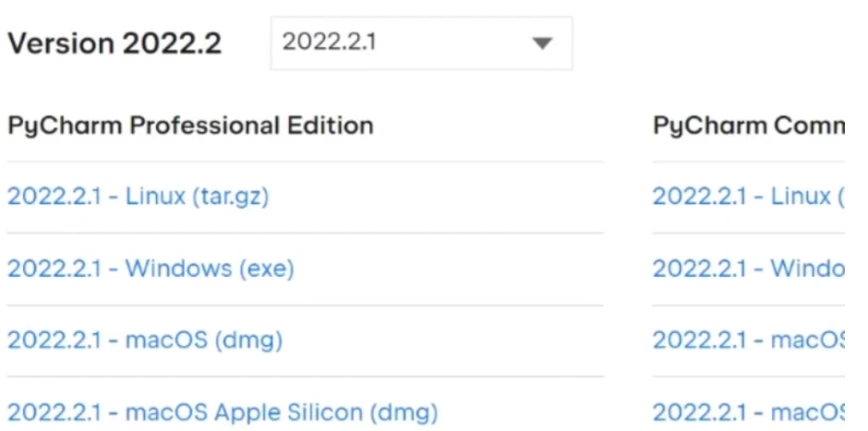Open Community edition bottom macOS link
The height and width of the screenshot is (431, 868).
748,412
